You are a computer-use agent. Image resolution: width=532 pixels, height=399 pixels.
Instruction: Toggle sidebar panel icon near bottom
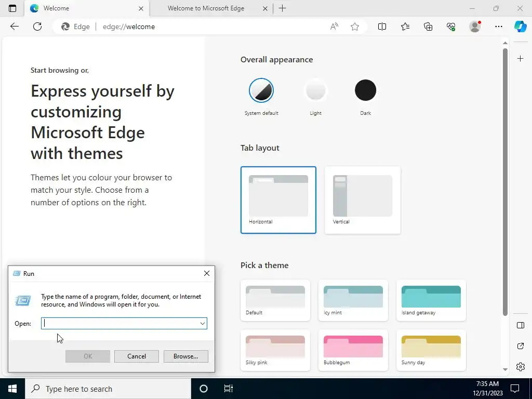(x=520, y=325)
